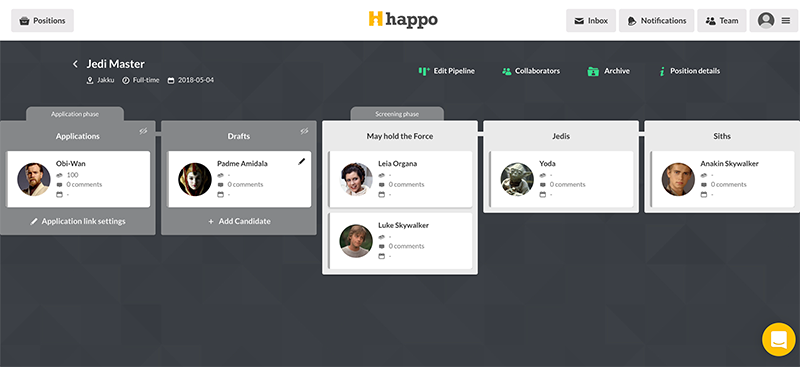Click Anakin Skywalker's 0 comments
Image resolution: width=800 pixels, height=367 pixels.
pos(729,185)
